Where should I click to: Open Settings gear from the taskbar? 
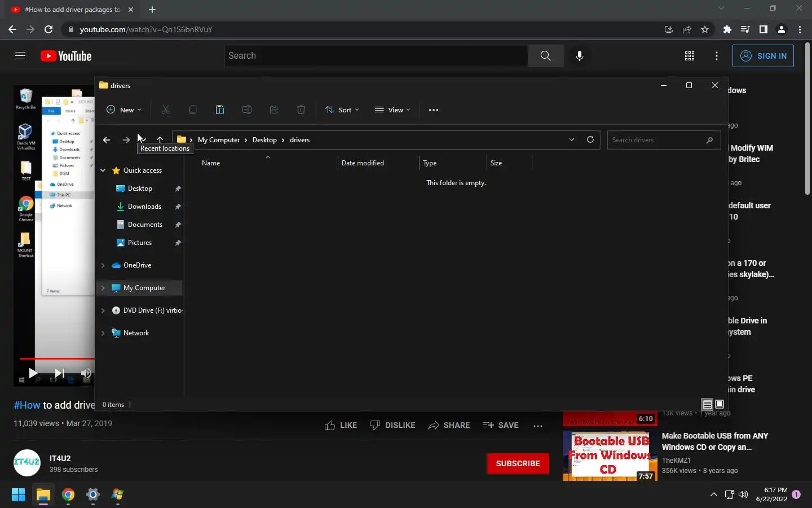(93, 495)
